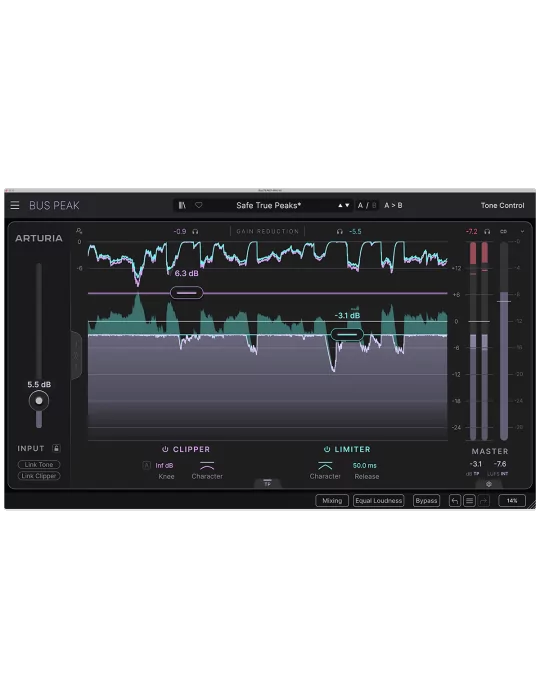Click the ARTURIA logo
The image size is (540, 700).
[39, 238]
